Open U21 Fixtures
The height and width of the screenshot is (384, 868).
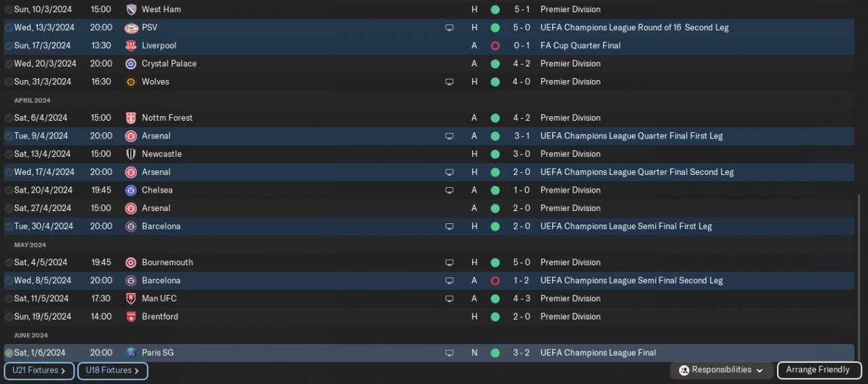click(39, 370)
